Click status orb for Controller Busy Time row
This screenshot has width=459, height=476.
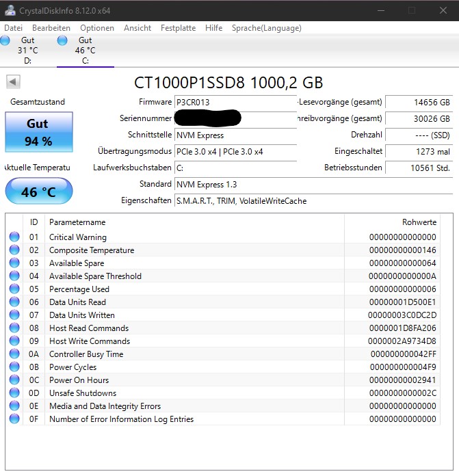14,354
